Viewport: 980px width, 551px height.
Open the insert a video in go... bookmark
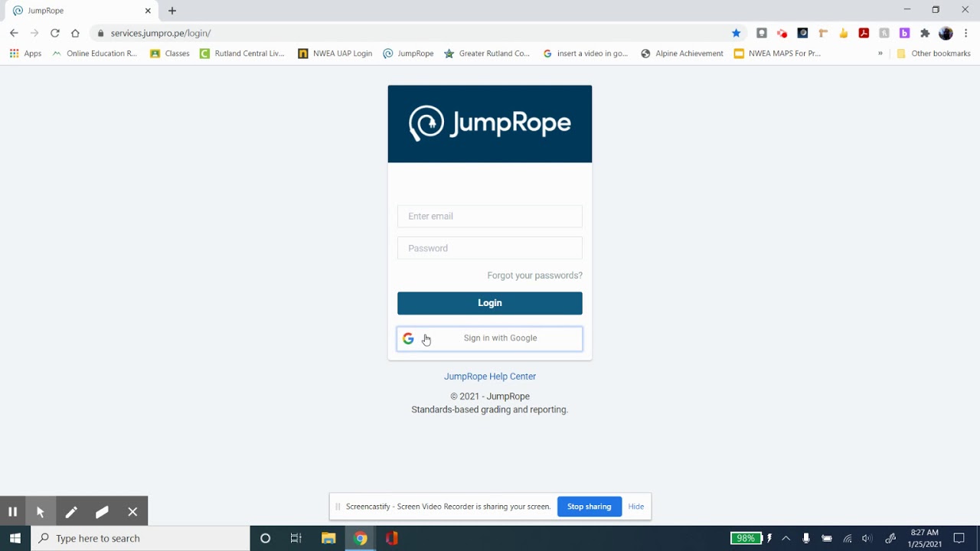click(586, 54)
